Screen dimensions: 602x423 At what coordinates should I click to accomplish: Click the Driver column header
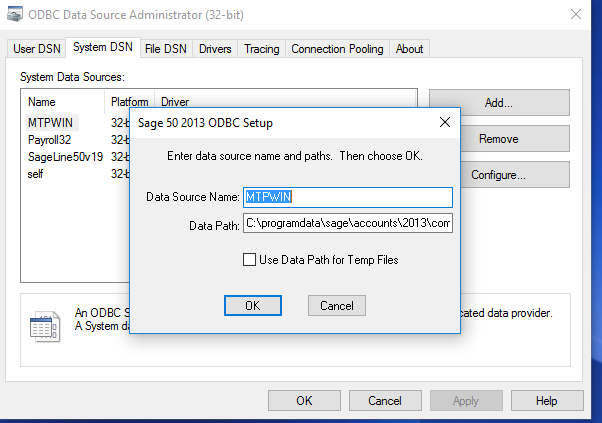(x=286, y=99)
